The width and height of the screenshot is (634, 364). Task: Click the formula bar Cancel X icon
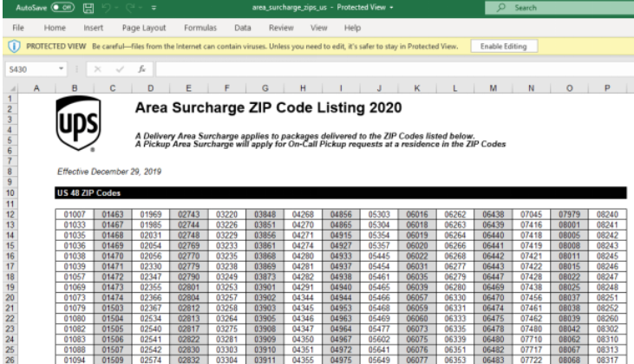97,69
